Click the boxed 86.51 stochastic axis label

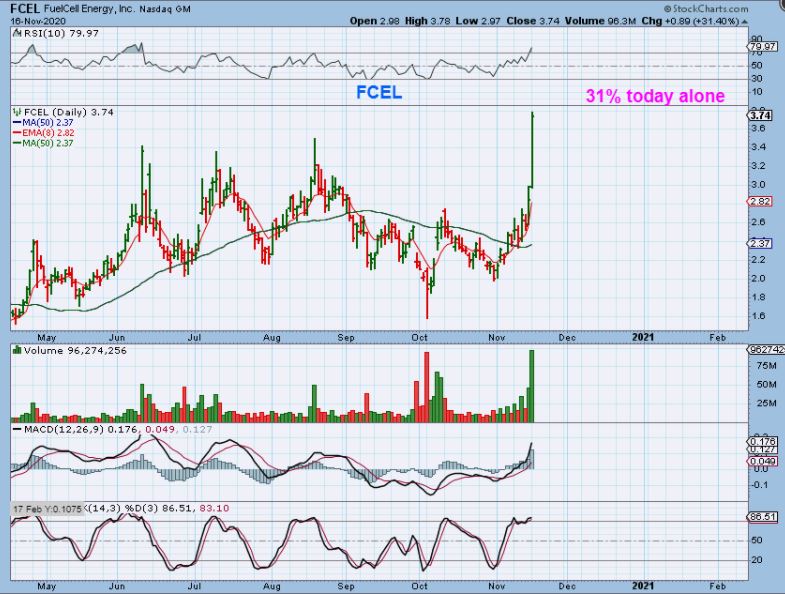pos(762,517)
